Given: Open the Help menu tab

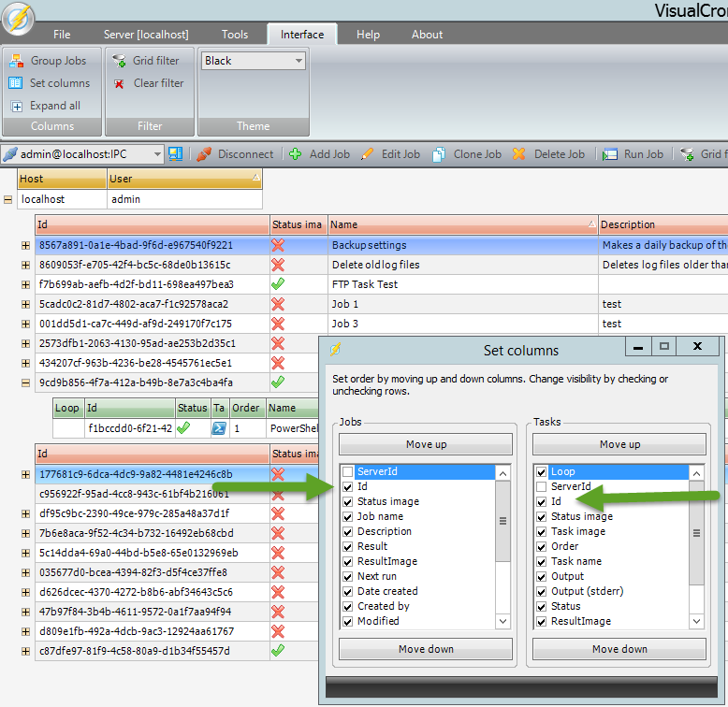Looking at the screenshot, I should pyautogui.click(x=368, y=35).
